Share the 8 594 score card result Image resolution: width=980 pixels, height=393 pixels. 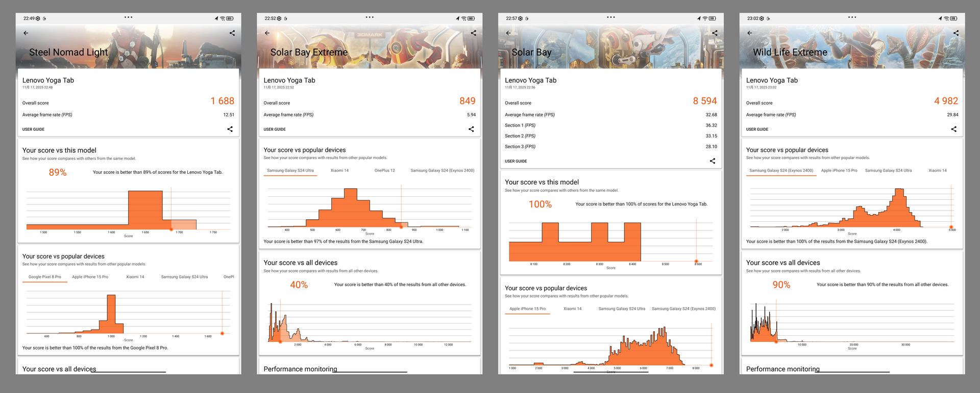[713, 161]
